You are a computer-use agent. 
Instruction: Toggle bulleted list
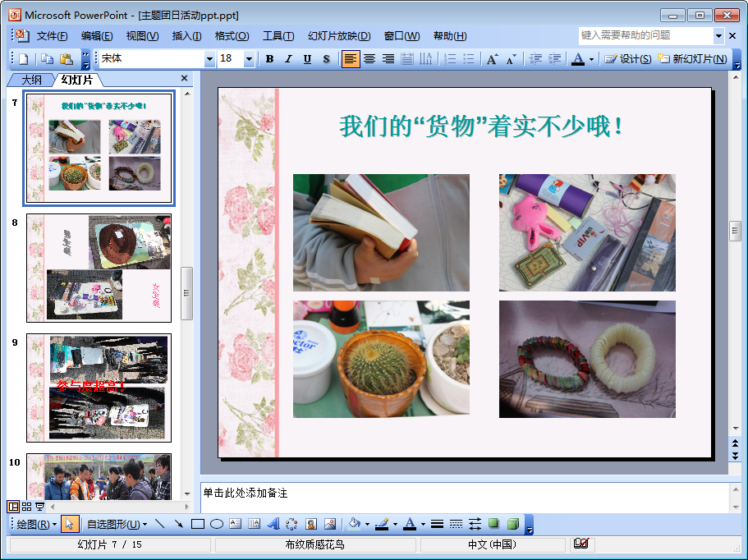[x=469, y=58]
